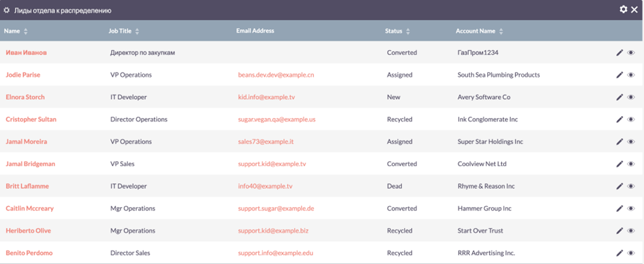Click the cog icon beside the dashlet title
The height and width of the screenshot is (264, 644).
coord(7,11)
